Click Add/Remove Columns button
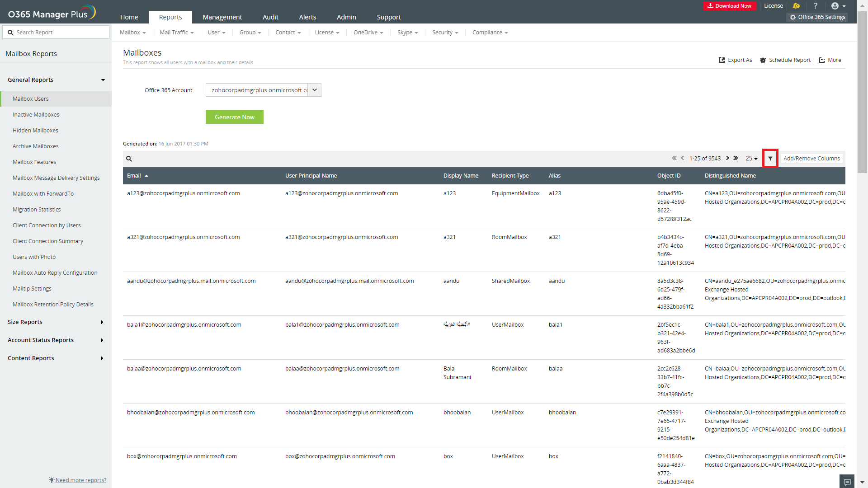The width and height of the screenshot is (868, 488). pyautogui.click(x=811, y=159)
